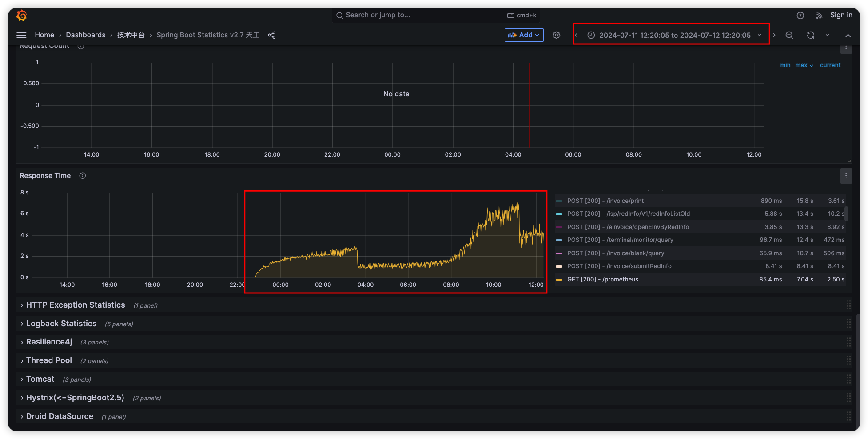
Task: Click Sign in link
Action: (841, 15)
